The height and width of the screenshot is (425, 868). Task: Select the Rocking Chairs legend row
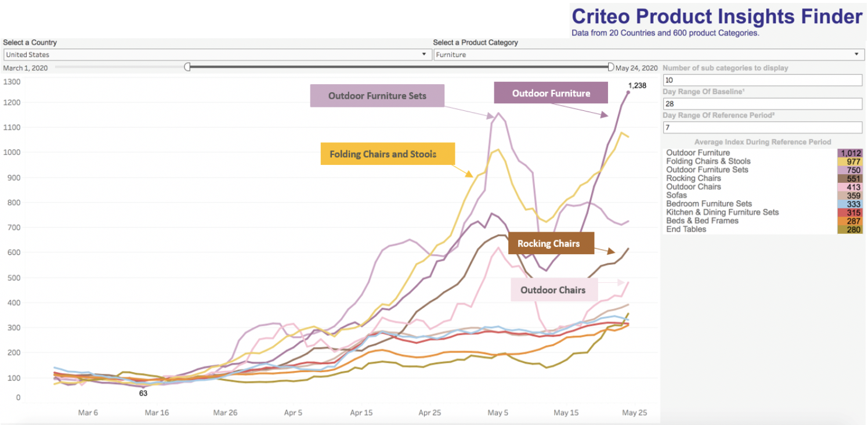tap(764, 178)
